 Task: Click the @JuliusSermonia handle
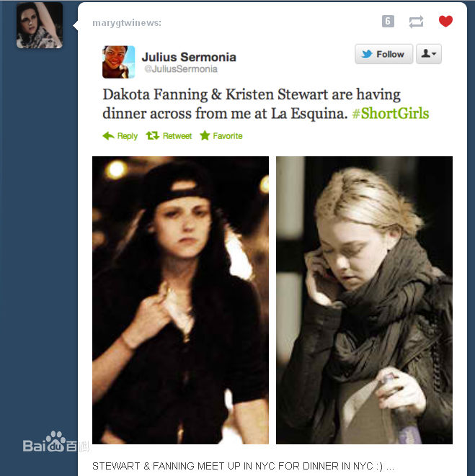[181, 69]
